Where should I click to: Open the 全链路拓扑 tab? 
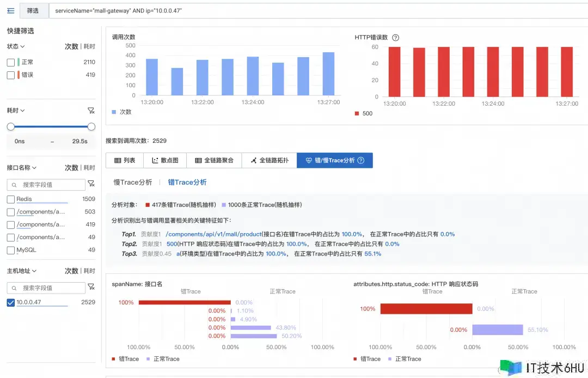click(269, 160)
